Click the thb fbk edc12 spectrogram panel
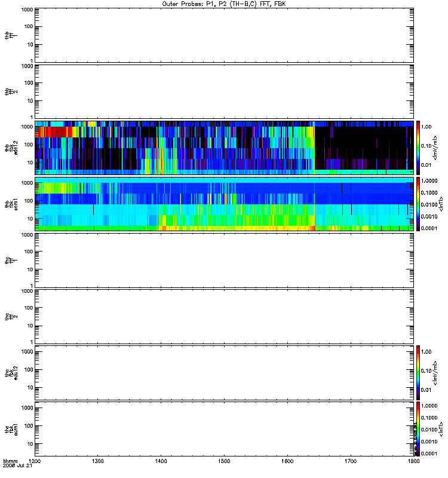 tap(225, 148)
